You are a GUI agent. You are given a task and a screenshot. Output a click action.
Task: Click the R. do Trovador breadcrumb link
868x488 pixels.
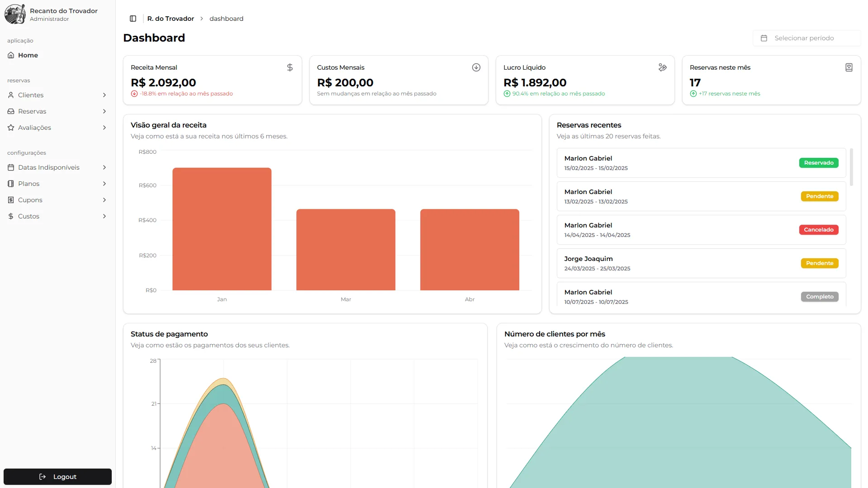point(171,19)
